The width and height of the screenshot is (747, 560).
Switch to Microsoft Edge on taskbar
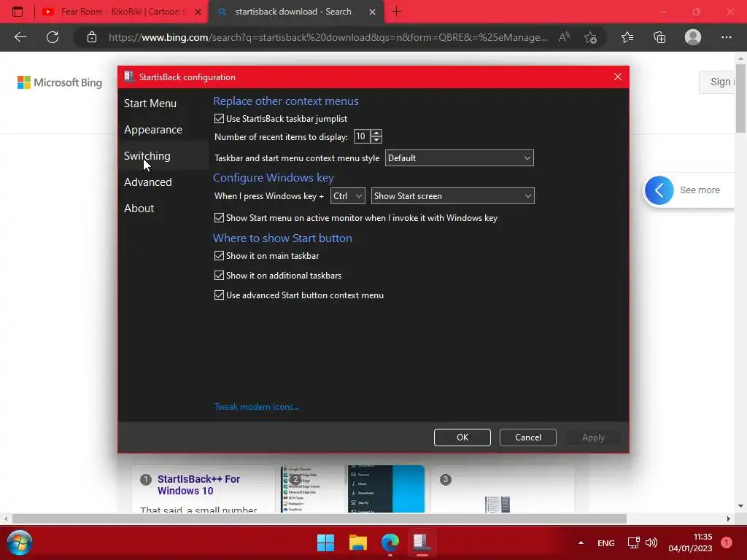coord(390,542)
